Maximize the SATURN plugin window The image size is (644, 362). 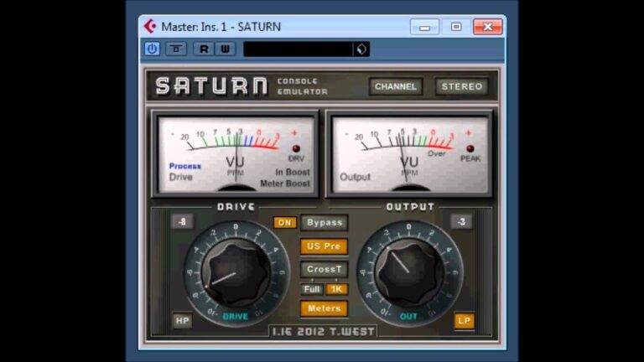click(x=456, y=27)
